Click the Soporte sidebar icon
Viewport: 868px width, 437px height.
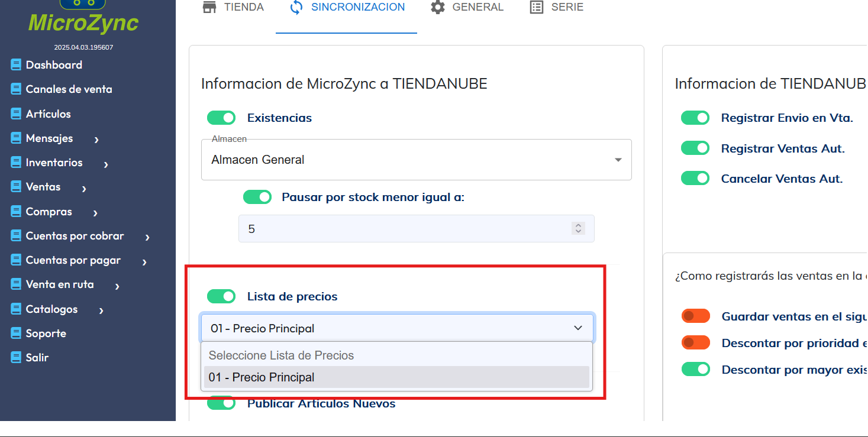pyautogui.click(x=16, y=334)
